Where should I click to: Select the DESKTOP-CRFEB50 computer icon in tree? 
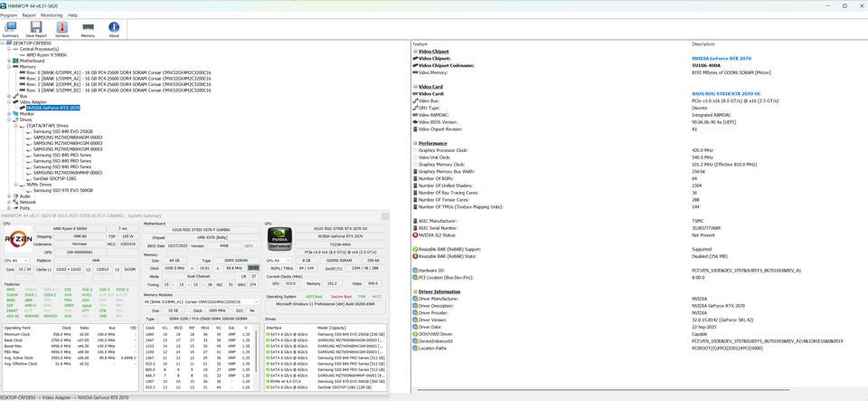point(8,43)
